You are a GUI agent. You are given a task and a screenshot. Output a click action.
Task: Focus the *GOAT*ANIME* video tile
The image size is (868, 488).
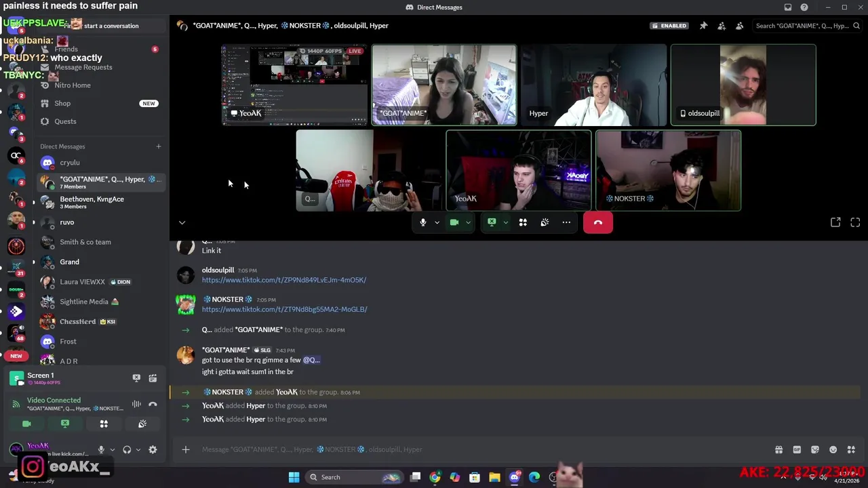coord(444,85)
